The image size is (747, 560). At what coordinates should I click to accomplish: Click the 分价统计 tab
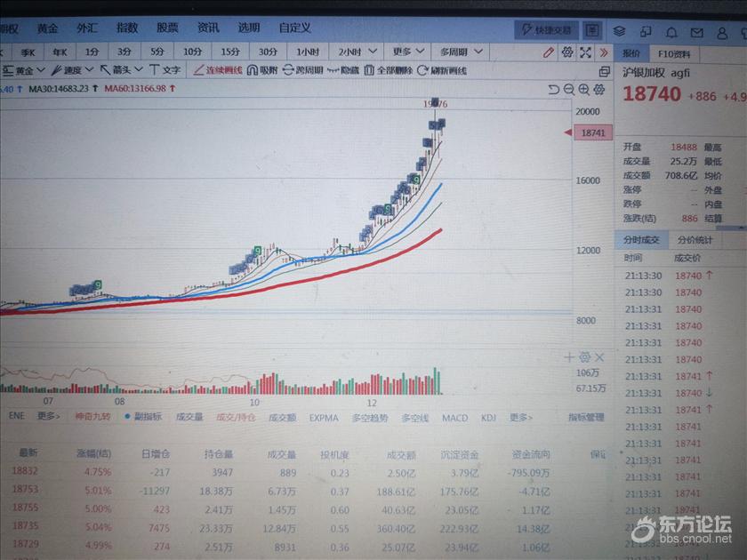point(695,240)
